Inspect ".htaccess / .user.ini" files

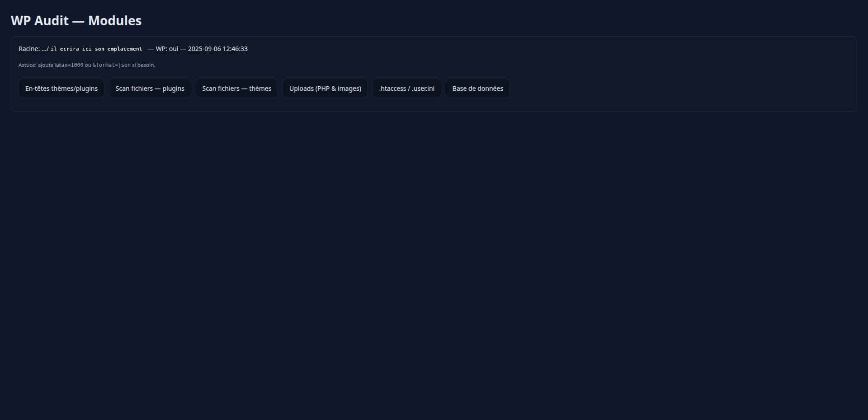coord(406,88)
